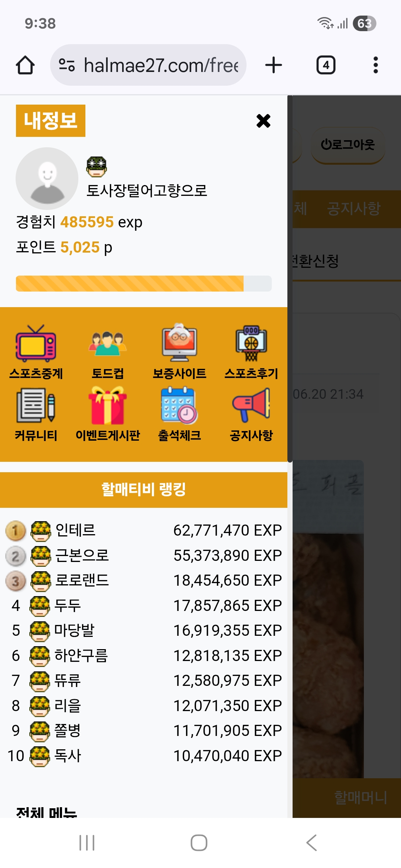This screenshot has height=868, width=401.
Task: Open the browser three-dot menu
Action: [376, 65]
